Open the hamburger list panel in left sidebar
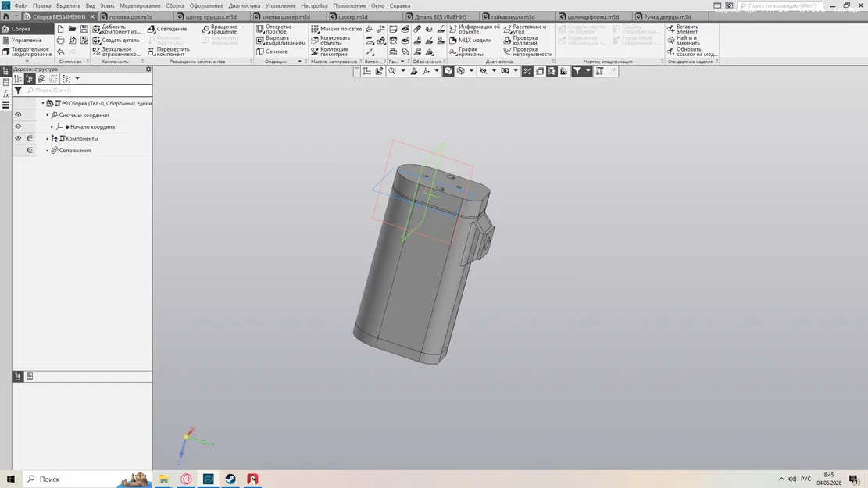Viewport: 868px width, 488px height. 5,105
